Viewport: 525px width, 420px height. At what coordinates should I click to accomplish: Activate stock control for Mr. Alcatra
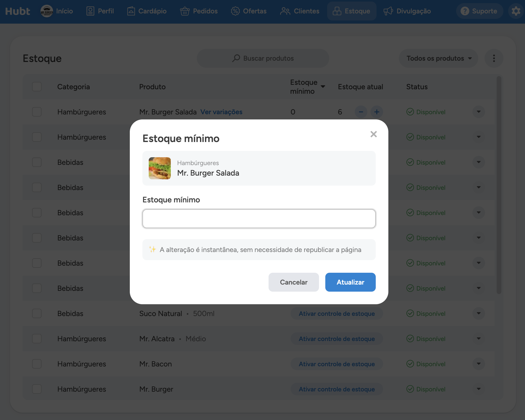click(337, 339)
